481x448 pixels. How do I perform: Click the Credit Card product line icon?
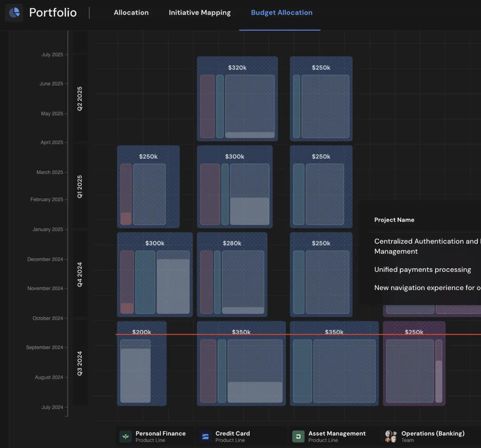click(x=206, y=436)
